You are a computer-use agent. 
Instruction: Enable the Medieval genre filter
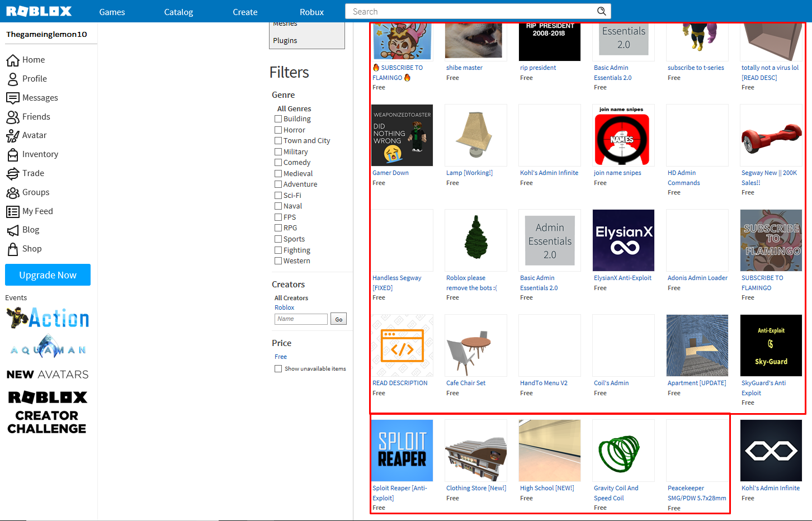point(278,173)
